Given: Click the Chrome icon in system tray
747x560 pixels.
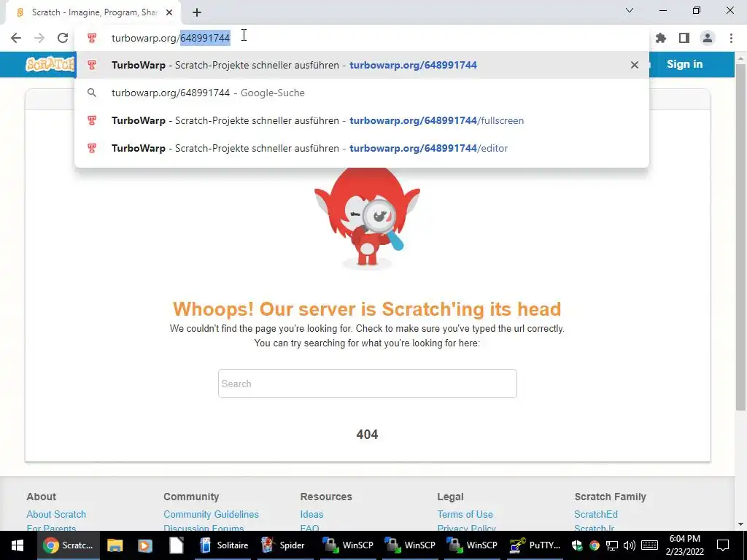Looking at the screenshot, I should point(594,545).
